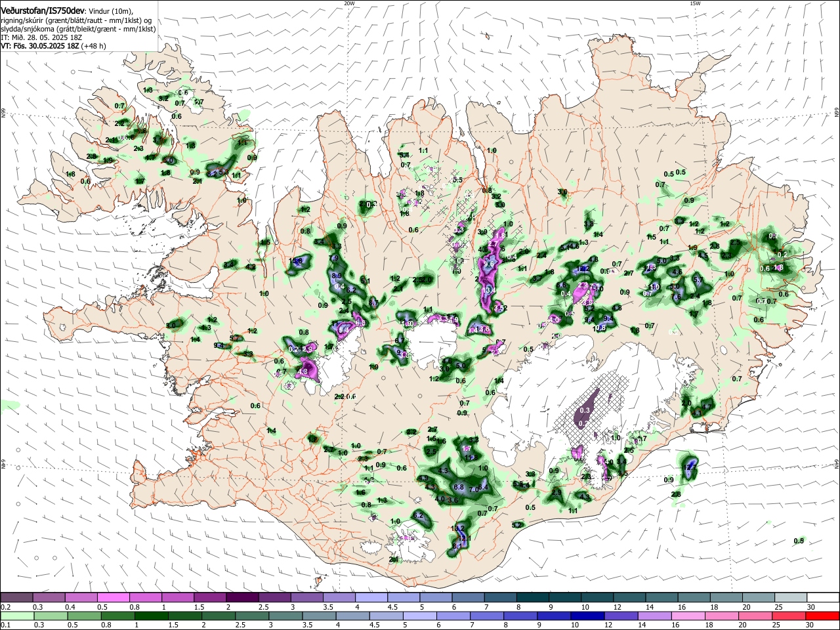
Task: Click the 20–25 rose swatch in the bottom scale
Action: 757,616
